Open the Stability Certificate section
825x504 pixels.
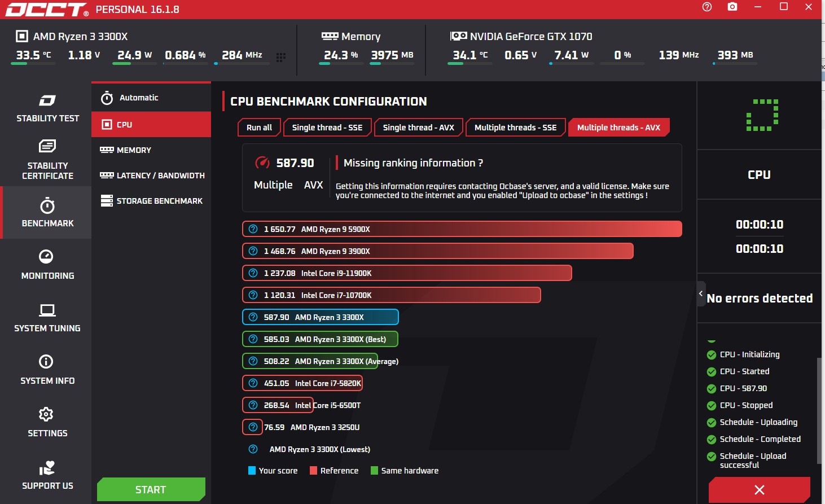tap(47, 160)
